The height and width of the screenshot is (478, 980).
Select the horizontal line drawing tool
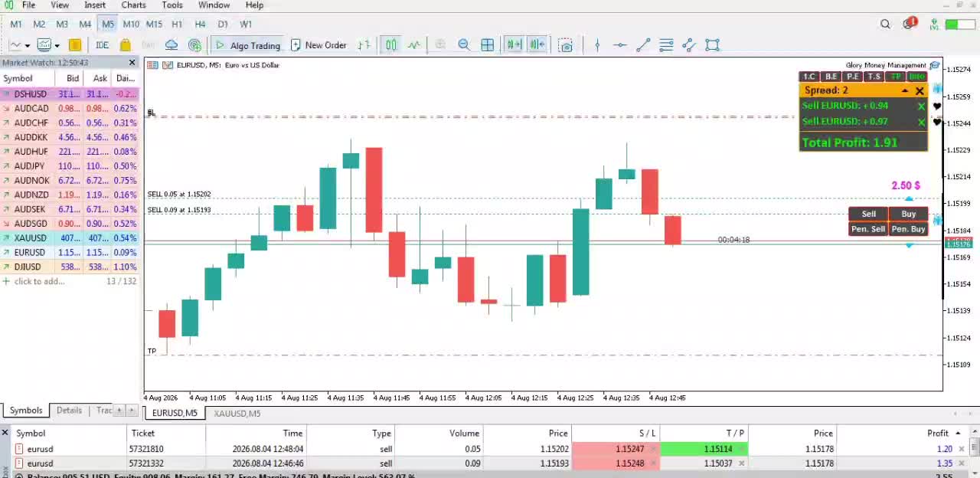(620, 45)
